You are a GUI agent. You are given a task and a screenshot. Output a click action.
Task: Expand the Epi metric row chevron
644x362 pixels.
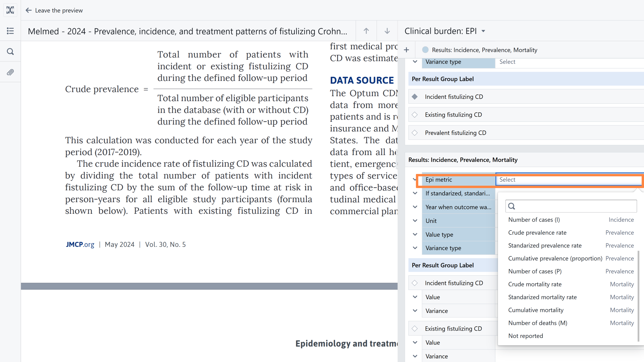click(x=415, y=179)
